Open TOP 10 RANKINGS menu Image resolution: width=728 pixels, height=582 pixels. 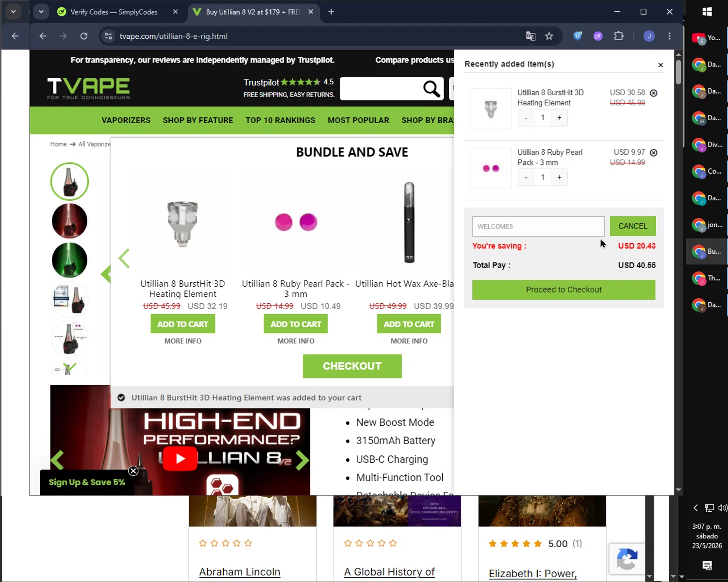coord(281,120)
